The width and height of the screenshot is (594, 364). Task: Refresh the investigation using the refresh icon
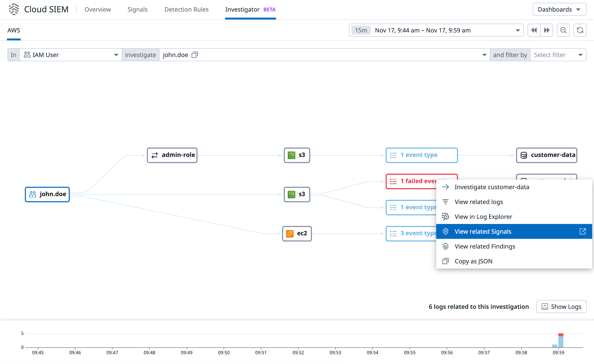[580, 30]
